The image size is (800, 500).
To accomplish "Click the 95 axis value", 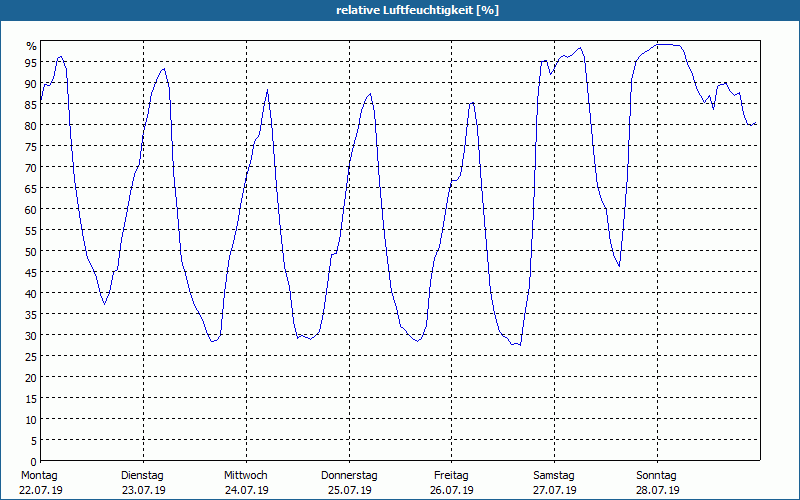I will click(x=31, y=63).
